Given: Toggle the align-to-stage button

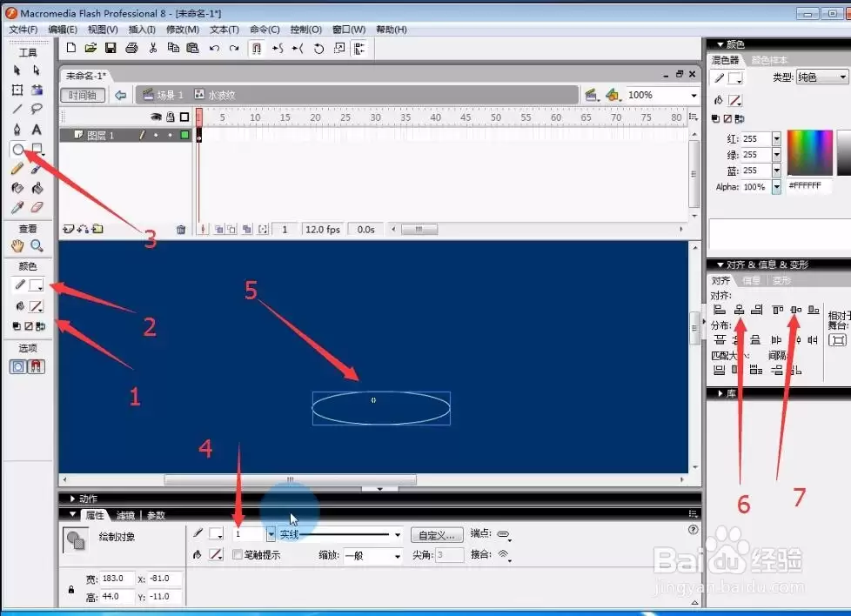Looking at the screenshot, I should (837, 340).
